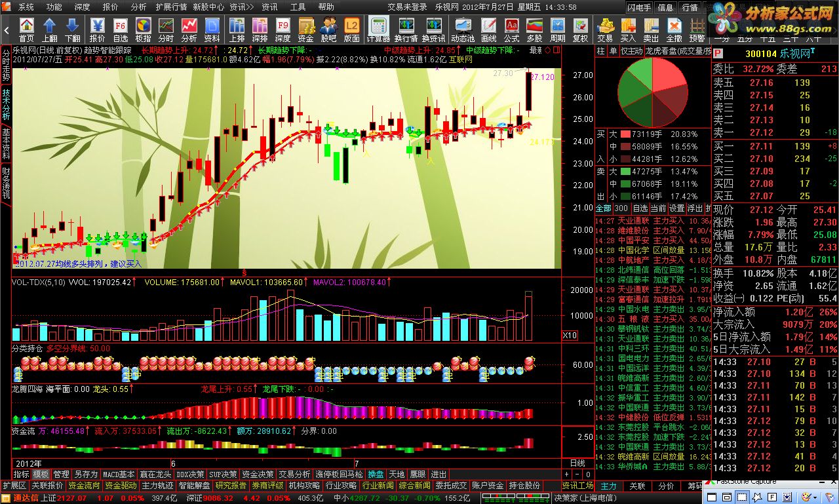Select the 财务透视 vertical side tab
Image resolution: width=839 pixels, height=504 pixels.
pyautogui.click(x=6, y=184)
